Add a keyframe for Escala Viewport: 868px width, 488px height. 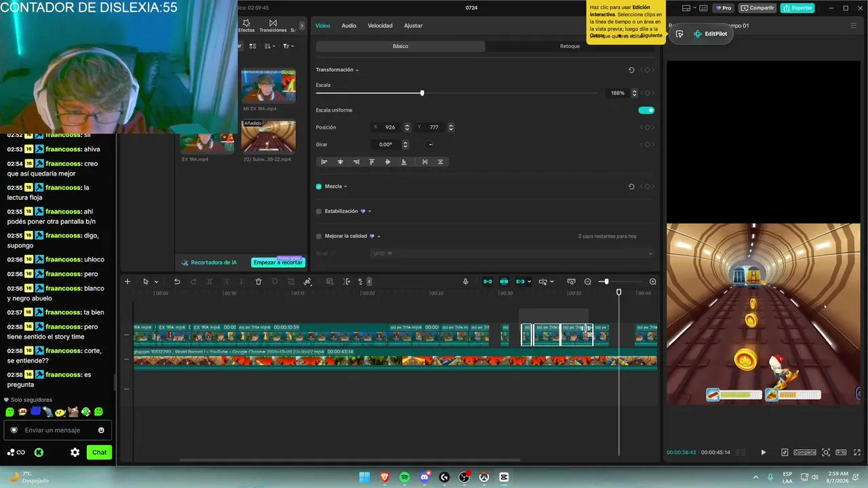click(647, 93)
